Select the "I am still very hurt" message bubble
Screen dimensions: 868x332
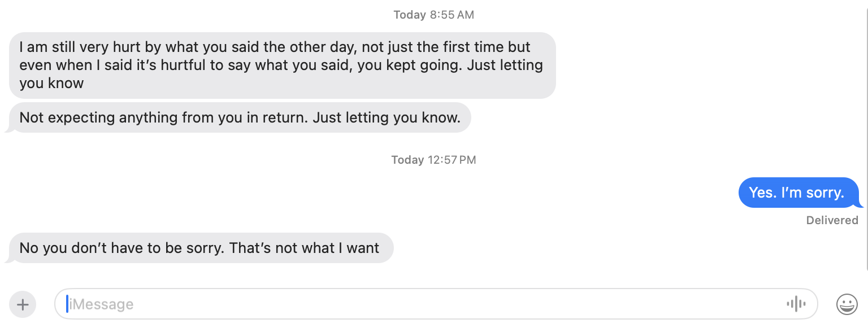tap(281, 65)
